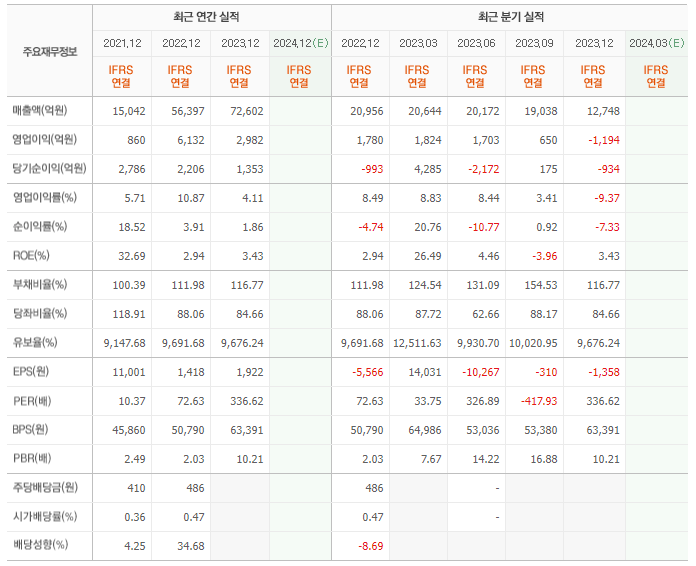This screenshot has width=696, height=566.
Task: Select the dividend per share 410
Action: click(x=136, y=488)
